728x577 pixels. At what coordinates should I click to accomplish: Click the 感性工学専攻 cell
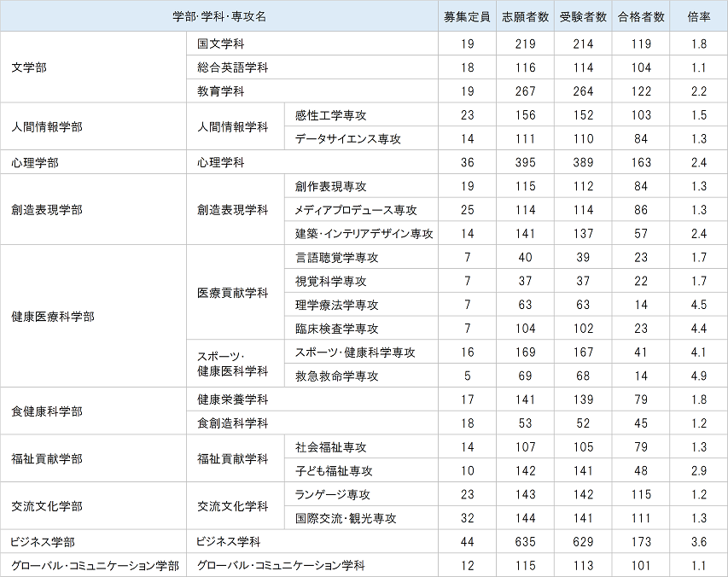click(x=330, y=115)
